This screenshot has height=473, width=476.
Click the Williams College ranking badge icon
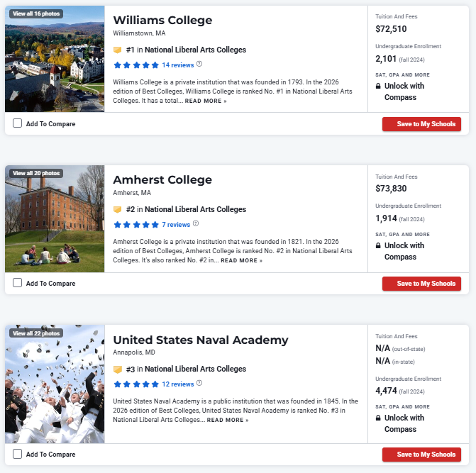[x=118, y=50]
